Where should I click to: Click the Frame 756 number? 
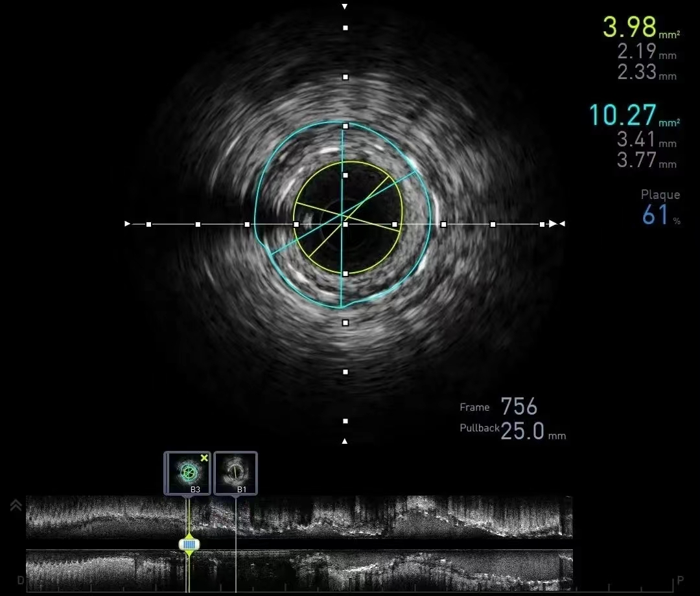coord(519,407)
